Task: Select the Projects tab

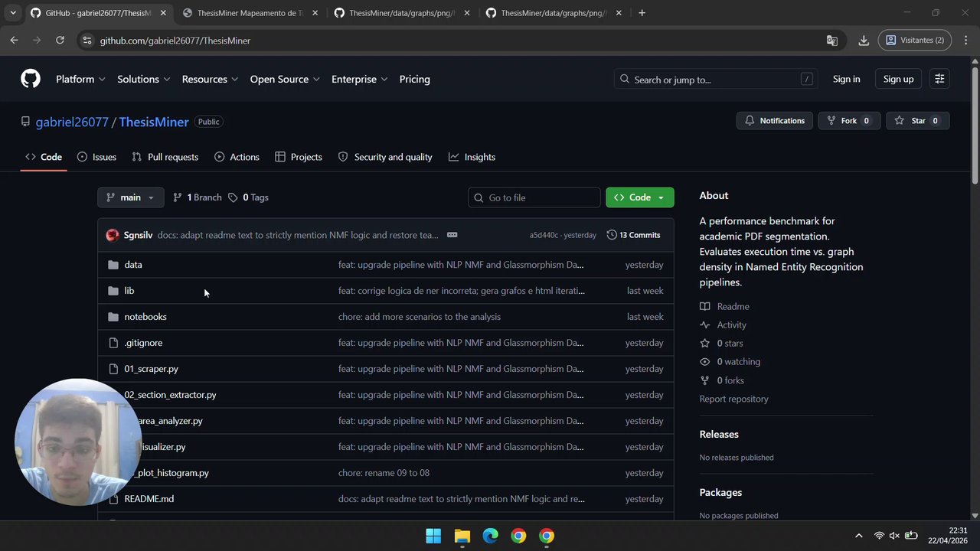Action: [299, 157]
